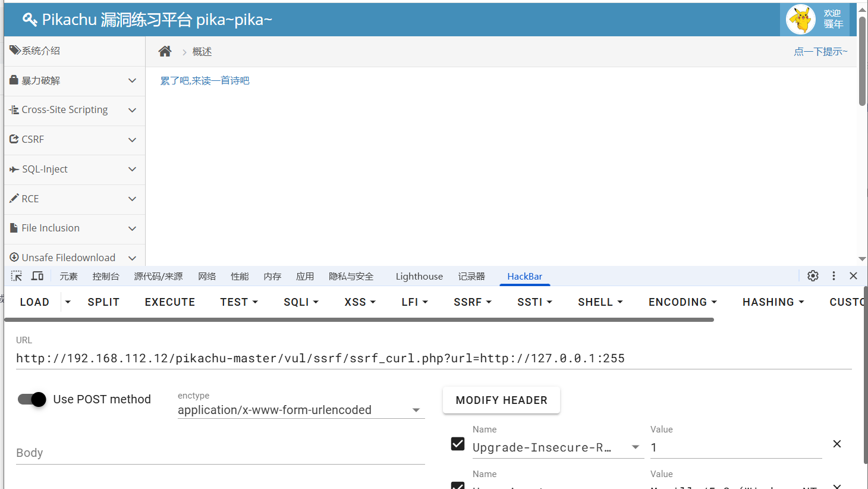Switch to the 网络 tab
The width and height of the screenshot is (868, 489).
[x=207, y=276]
